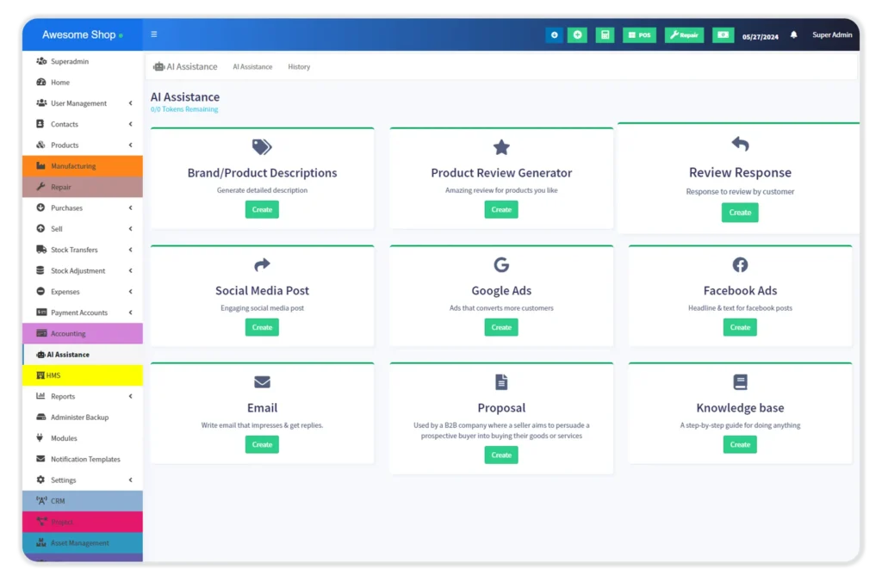Toggle the sidebar with hamburger icon

click(154, 35)
